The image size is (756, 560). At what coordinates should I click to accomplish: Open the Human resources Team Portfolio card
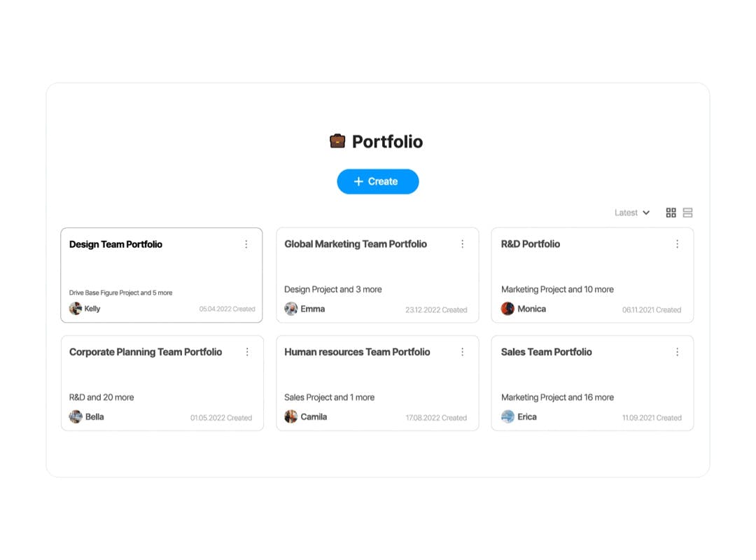tap(377, 384)
